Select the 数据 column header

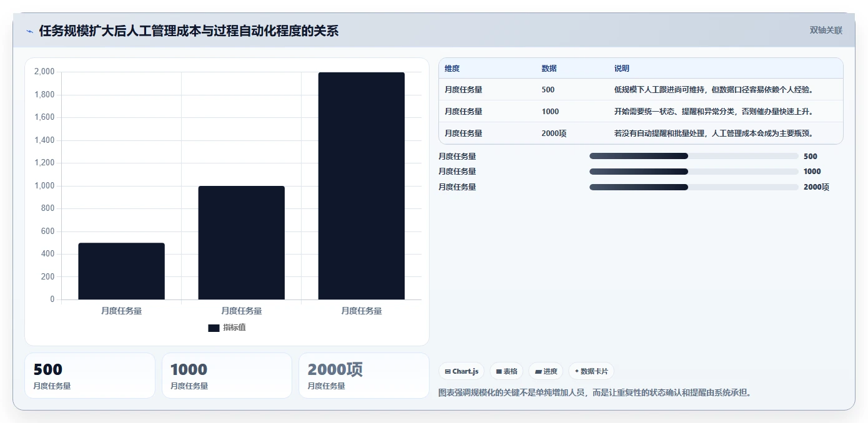pyautogui.click(x=549, y=69)
